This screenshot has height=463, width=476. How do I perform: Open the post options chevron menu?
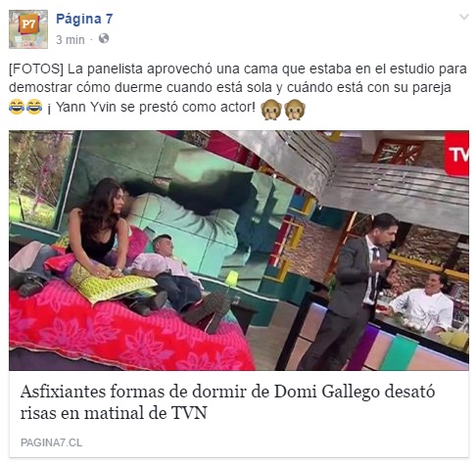pyautogui.click(x=464, y=17)
